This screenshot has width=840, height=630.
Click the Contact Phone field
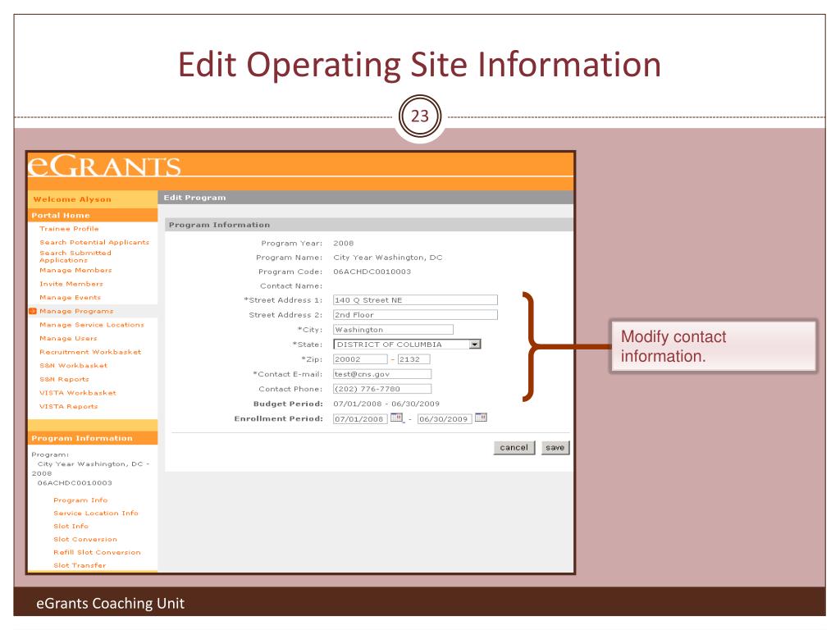point(382,389)
